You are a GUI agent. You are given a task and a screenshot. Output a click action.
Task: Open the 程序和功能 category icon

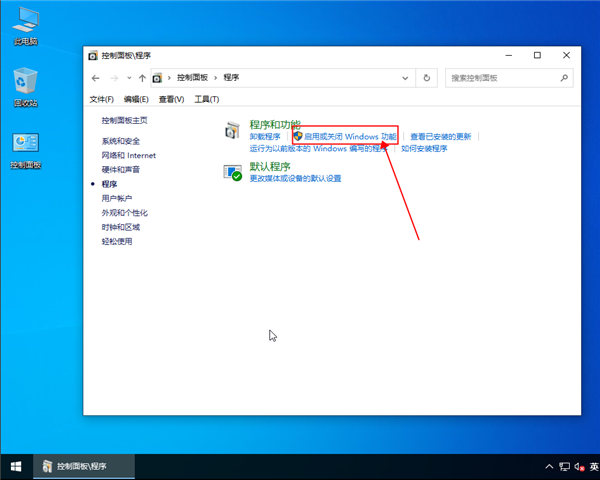[x=232, y=130]
